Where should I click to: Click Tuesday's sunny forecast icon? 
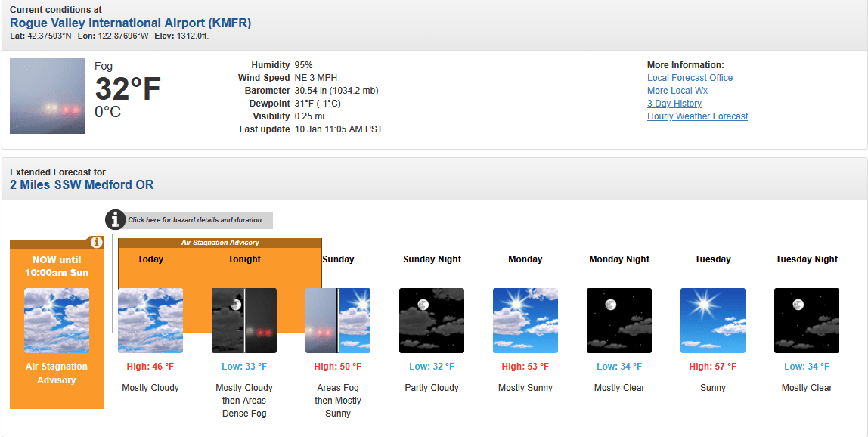tap(713, 320)
